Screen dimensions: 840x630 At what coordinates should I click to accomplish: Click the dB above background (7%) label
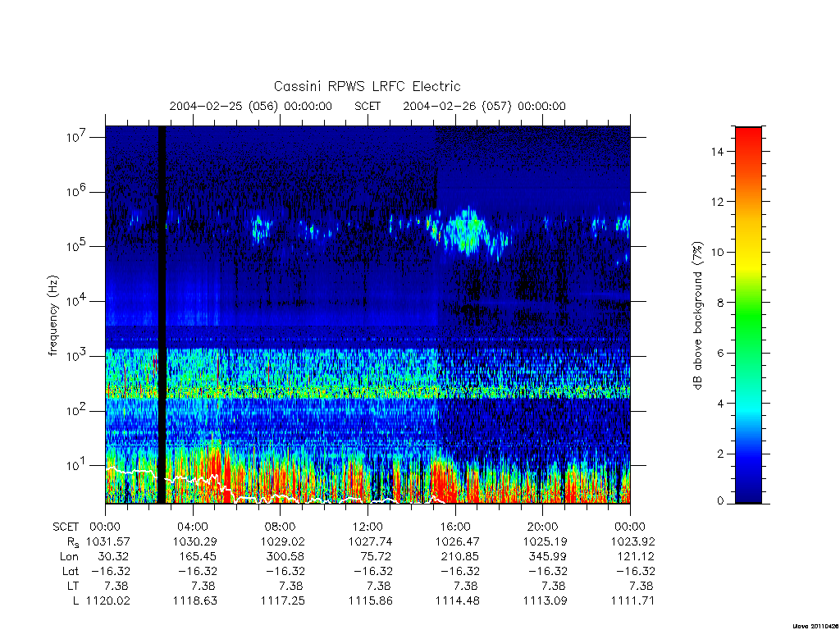pyautogui.click(x=697, y=316)
